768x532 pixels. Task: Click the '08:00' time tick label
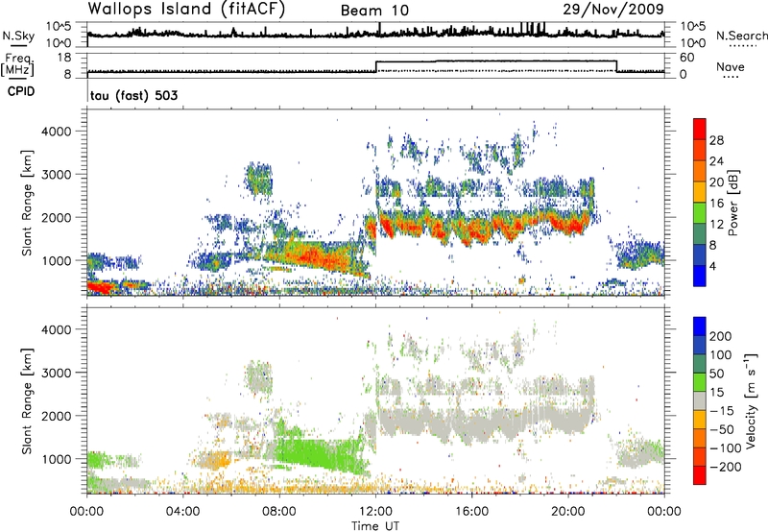[279, 512]
